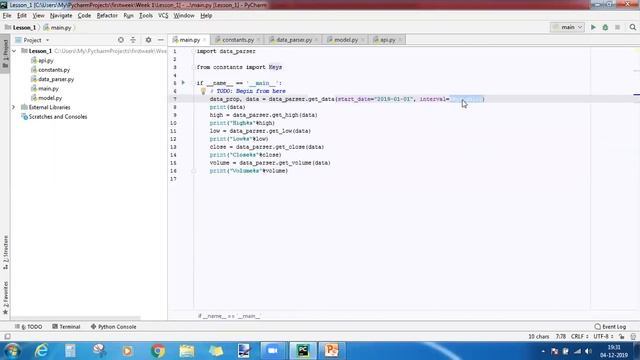
Task: Close the data_parser.py editor tab
Action: coord(316,40)
